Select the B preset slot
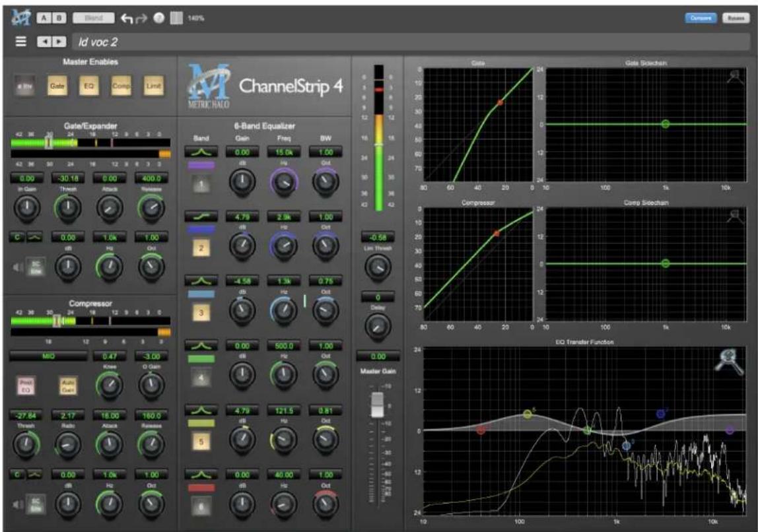The image size is (758, 532). point(59,18)
